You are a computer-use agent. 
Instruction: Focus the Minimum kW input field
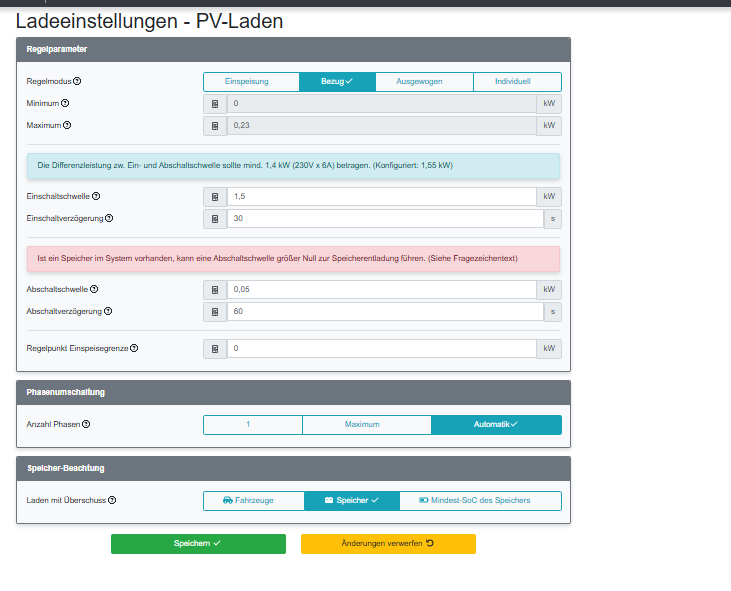pos(381,104)
